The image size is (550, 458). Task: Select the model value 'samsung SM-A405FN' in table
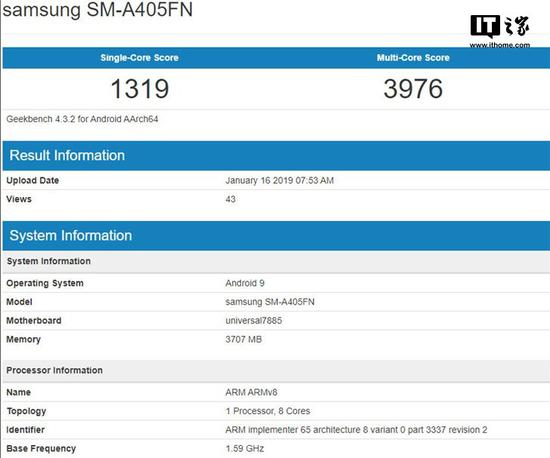[x=270, y=302]
